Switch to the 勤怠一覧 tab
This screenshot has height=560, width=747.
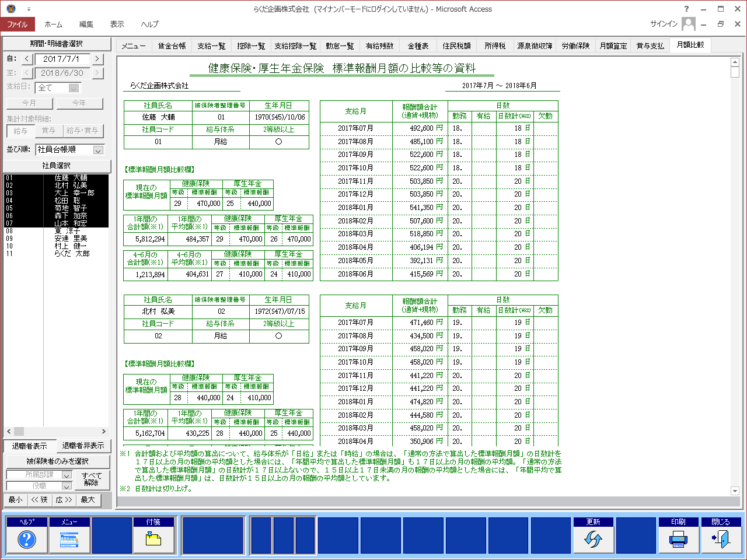[x=340, y=45]
